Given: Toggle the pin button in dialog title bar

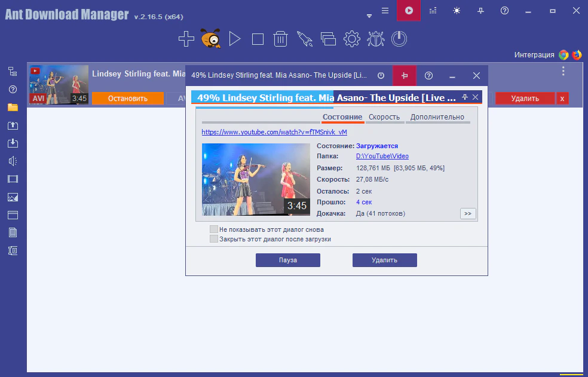Looking at the screenshot, I should click(x=405, y=76).
